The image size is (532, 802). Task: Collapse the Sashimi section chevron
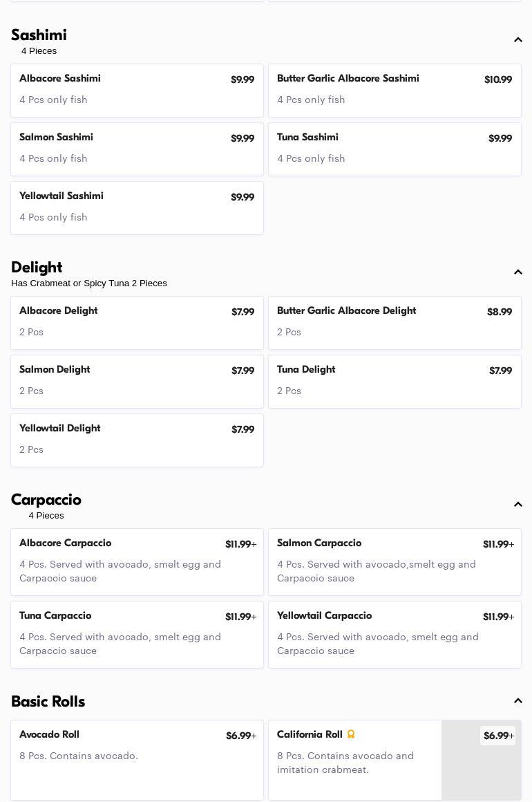click(517, 40)
